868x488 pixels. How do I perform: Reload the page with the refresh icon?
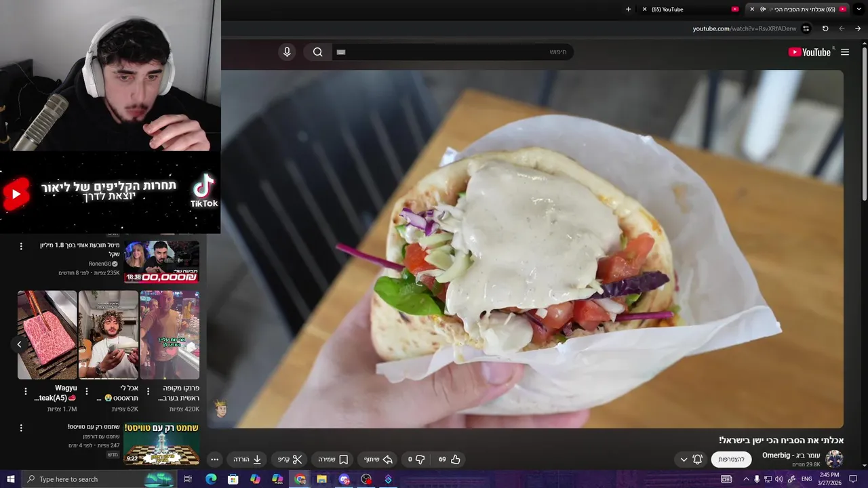pos(825,28)
